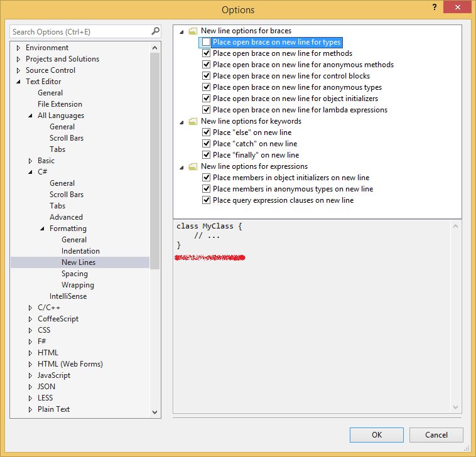Expand the JavaScript node
This screenshot has height=457, width=476.
pyautogui.click(x=30, y=375)
